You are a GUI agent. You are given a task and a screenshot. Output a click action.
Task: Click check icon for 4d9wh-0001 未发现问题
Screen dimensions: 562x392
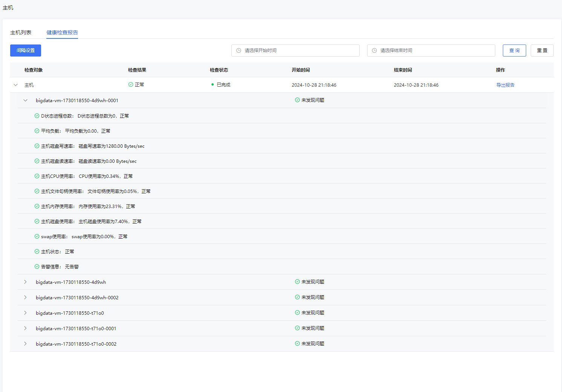pyautogui.click(x=297, y=100)
